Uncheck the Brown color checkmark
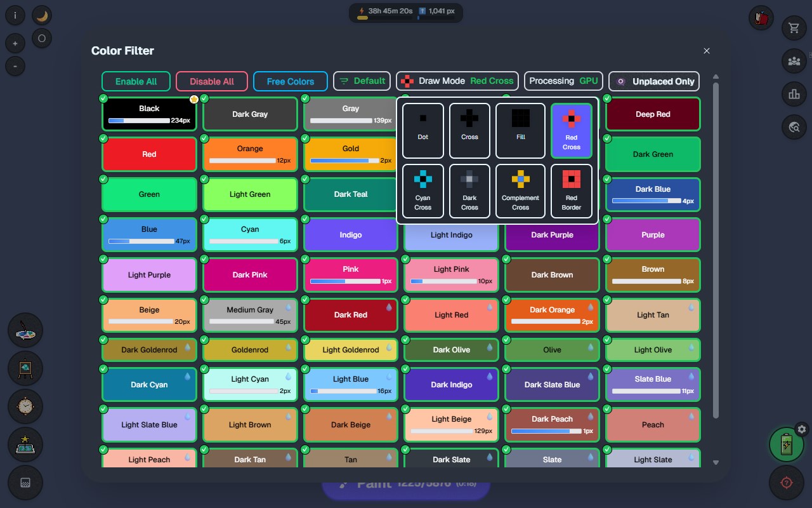Screen dimensions: 812x508 click(x=607, y=259)
